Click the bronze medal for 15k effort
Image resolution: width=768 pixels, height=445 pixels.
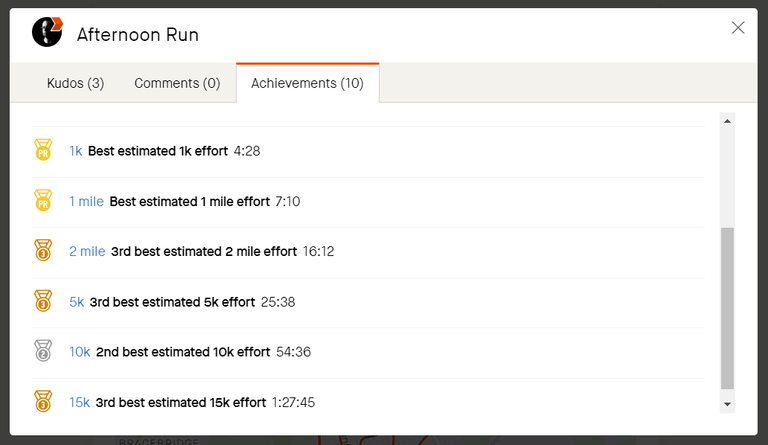click(x=43, y=401)
